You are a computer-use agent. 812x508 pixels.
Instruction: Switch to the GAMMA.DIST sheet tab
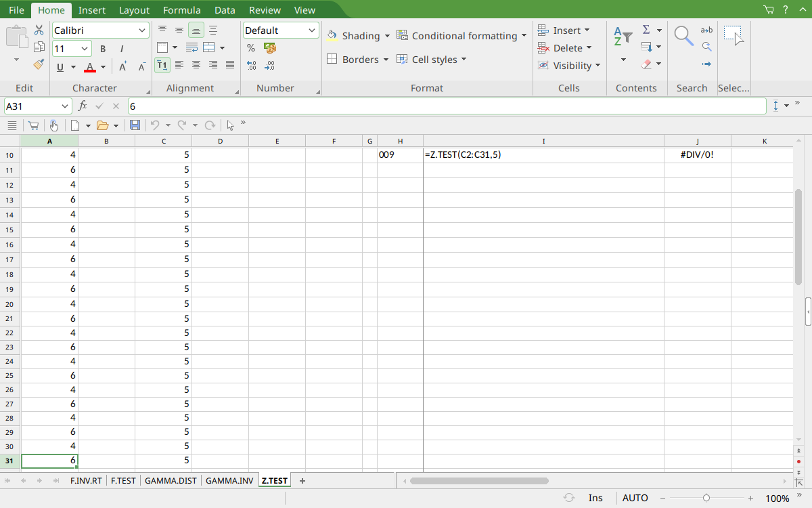point(171,481)
